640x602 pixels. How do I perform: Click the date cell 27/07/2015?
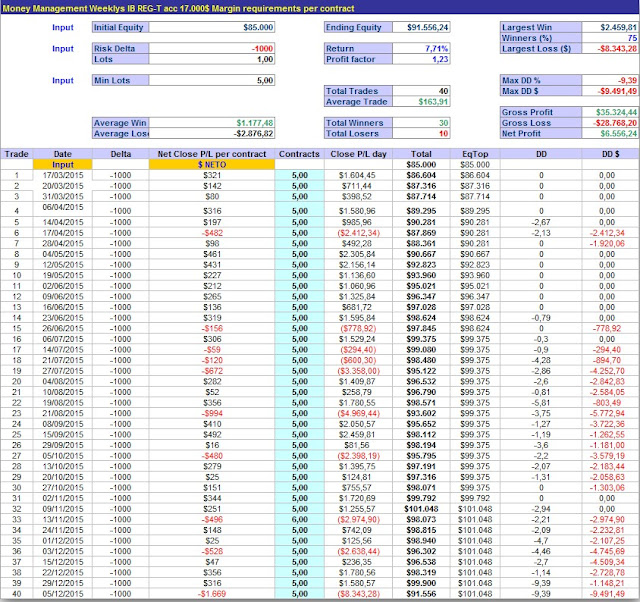pos(62,371)
